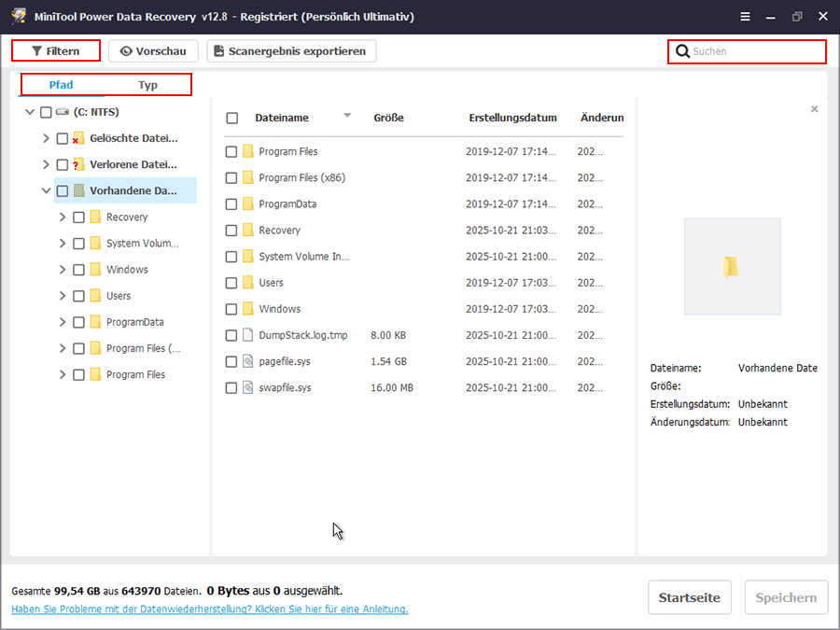Open the Dateiname sort dropdown arrow
The height and width of the screenshot is (630, 840).
pos(346,117)
